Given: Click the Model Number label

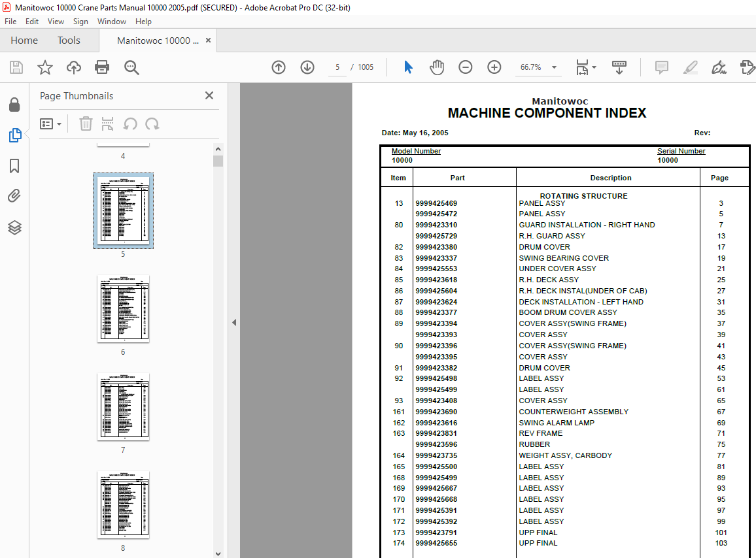Looking at the screenshot, I should 416,151.
